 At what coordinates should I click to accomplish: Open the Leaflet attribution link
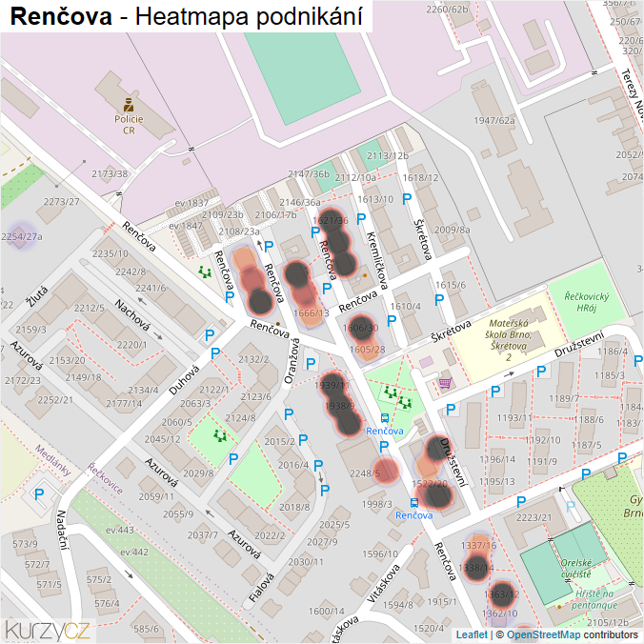click(x=472, y=635)
